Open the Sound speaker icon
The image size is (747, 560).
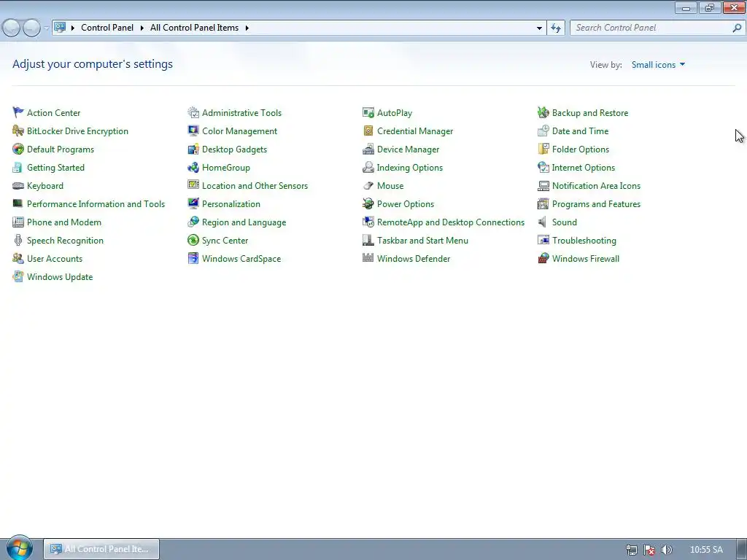[543, 222]
